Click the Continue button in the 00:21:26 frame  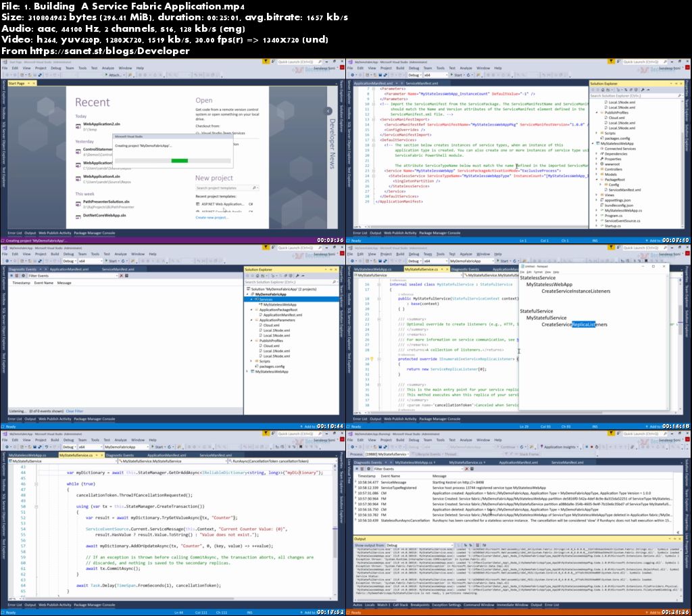(x=507, y=447)
